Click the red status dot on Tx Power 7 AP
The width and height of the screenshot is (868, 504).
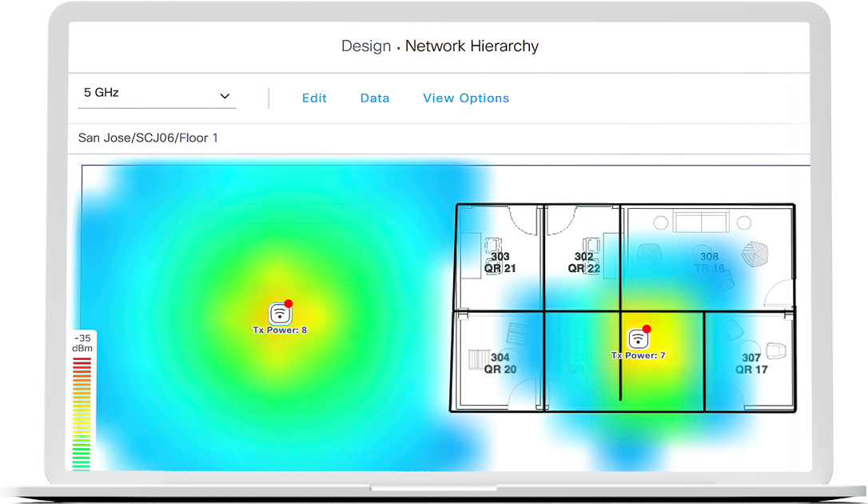point(647,329)
